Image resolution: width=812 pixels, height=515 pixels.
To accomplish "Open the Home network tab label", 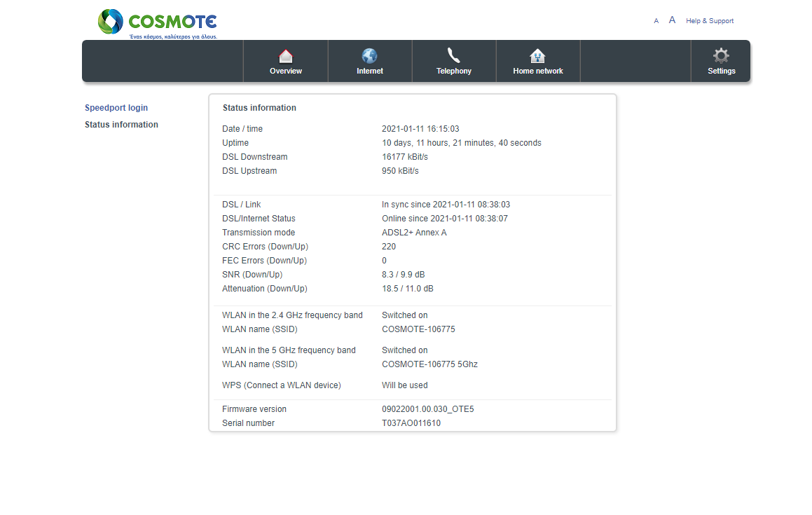I will (538, 71).
